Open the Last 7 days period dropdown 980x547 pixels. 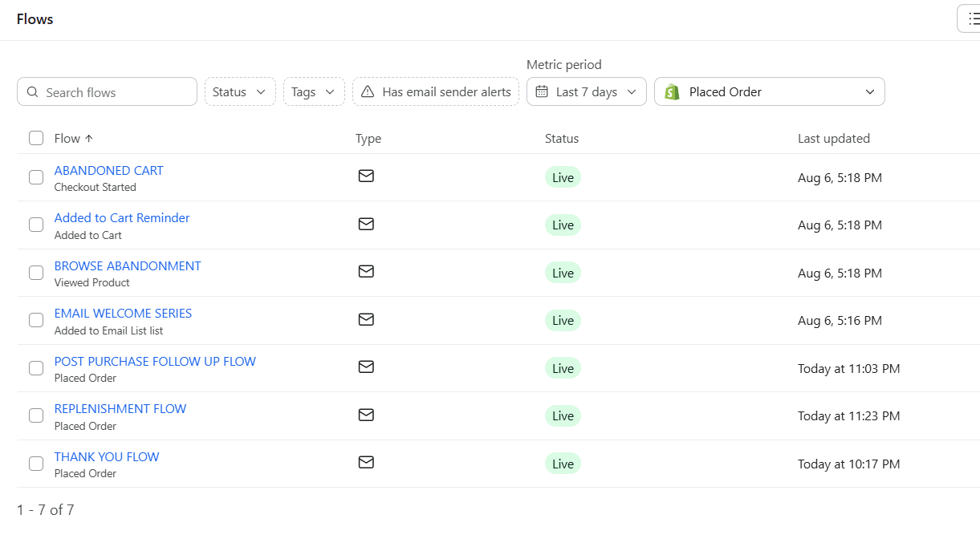click(587, 91)
